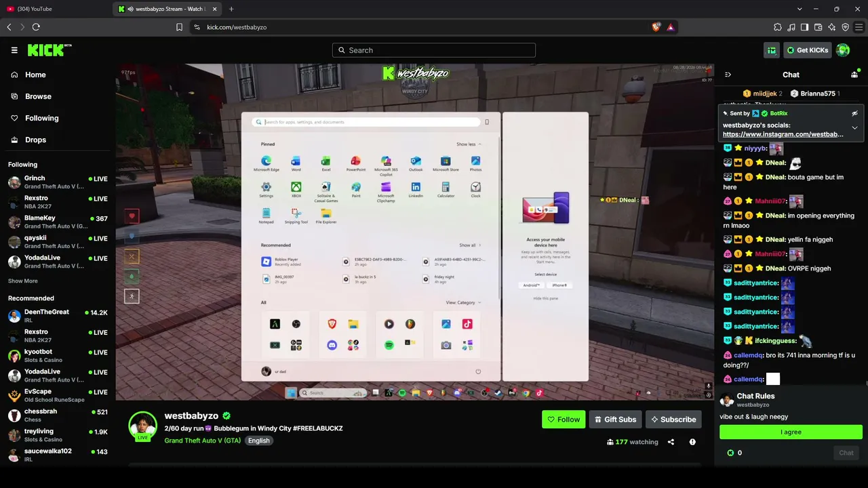
Task: Open the Brave Wallet icon
Action: [x=818, y=27]
